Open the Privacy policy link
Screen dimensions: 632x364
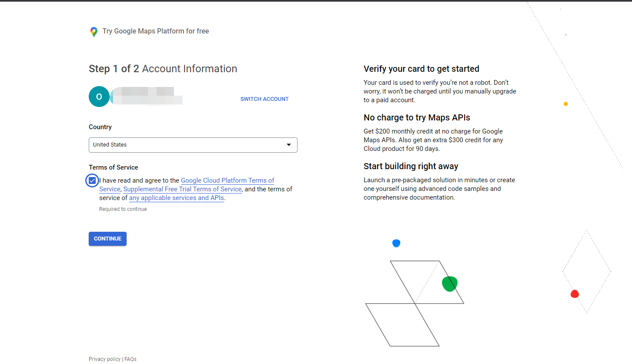click(x=104, y=359)
